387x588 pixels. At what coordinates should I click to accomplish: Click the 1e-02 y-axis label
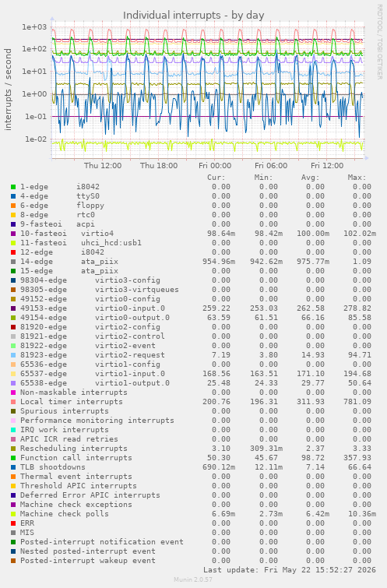click(36, 139)
